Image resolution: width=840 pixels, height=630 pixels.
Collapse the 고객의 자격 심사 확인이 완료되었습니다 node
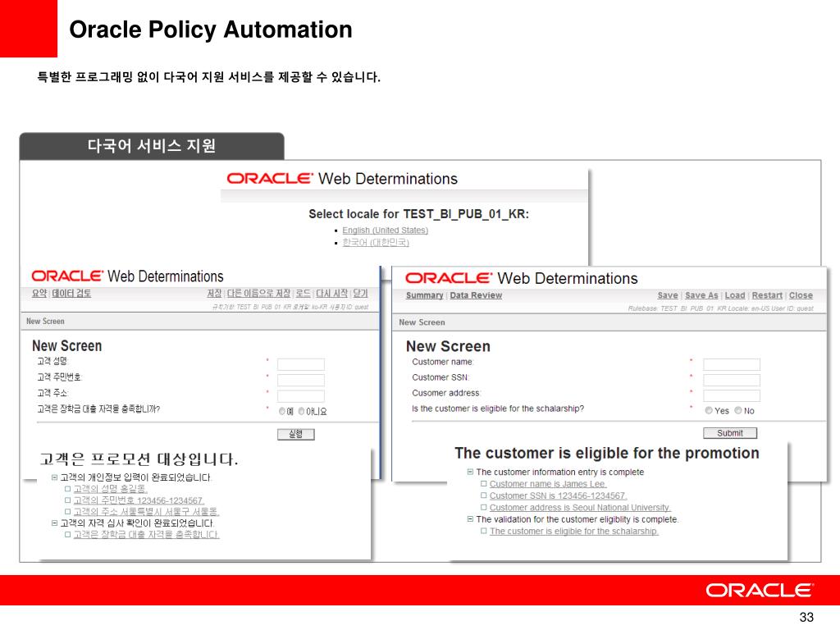click(55, 523)
